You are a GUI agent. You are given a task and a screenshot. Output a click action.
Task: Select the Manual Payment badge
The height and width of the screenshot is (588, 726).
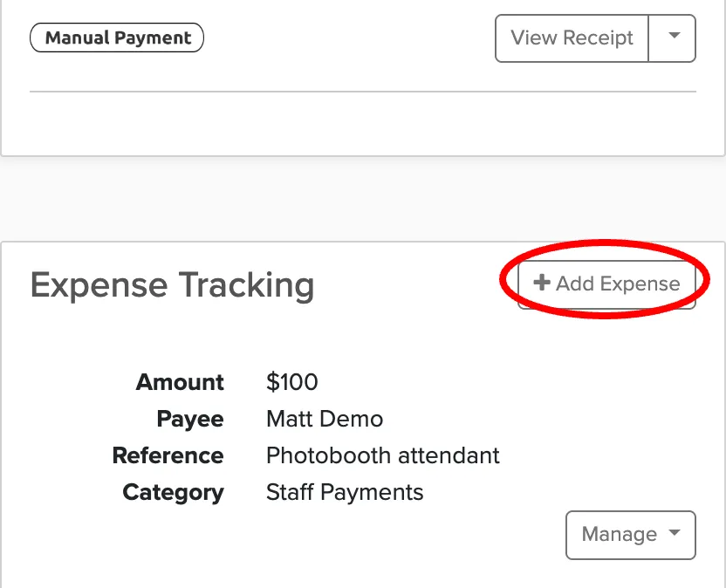click(117, 38)
